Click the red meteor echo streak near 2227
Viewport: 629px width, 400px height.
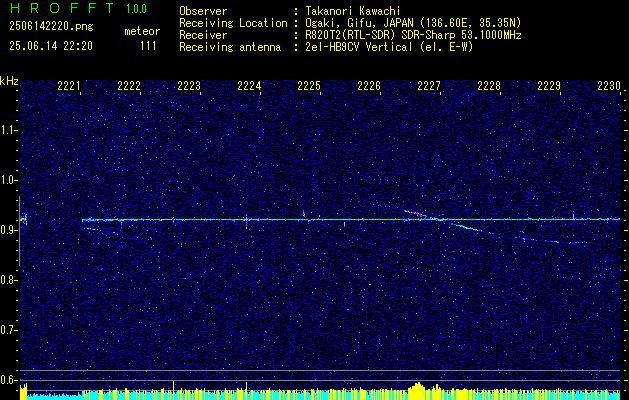[417, 214]
